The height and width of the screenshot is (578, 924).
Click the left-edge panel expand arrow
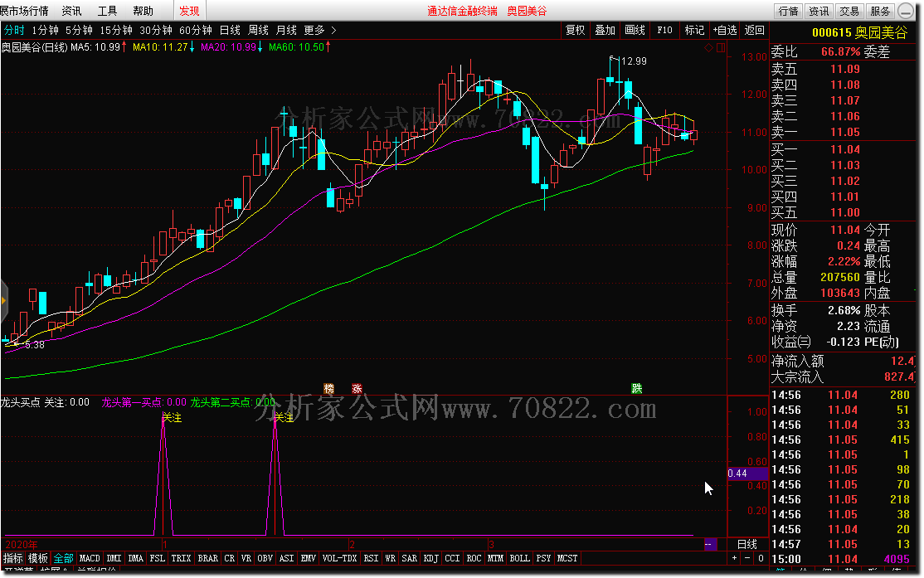click(3, 301)
